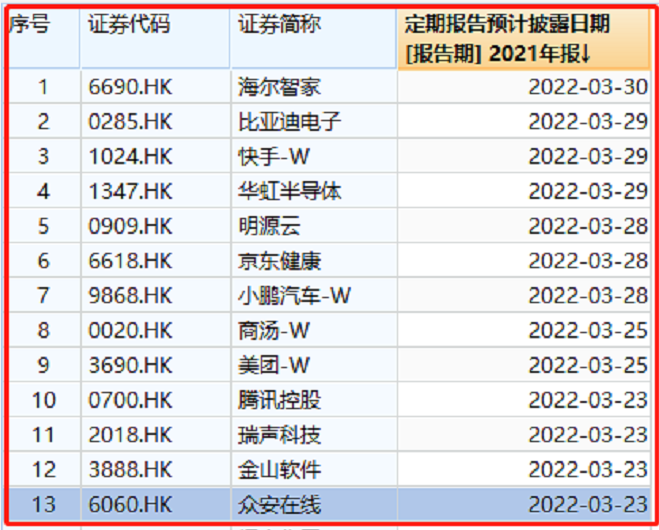Image resolution: width=659 pixels, height=530 pixels.
Task: Select the 京东健康 name cell
Action: (314, 261)
